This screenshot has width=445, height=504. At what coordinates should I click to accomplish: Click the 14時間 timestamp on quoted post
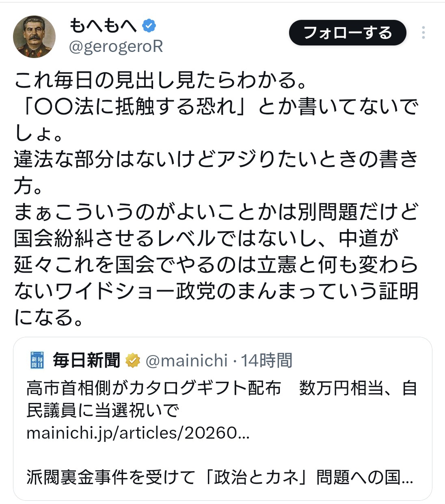pos(267,360)
